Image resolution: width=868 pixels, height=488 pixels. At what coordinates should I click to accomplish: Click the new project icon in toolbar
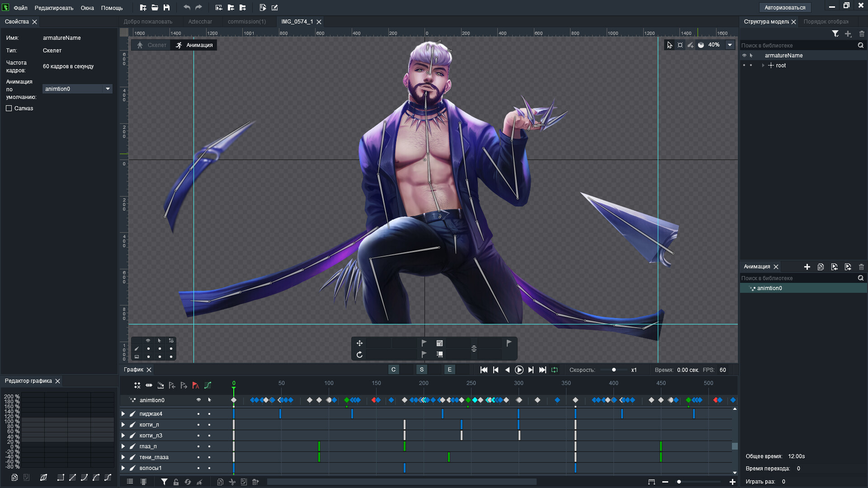[143, 8]
